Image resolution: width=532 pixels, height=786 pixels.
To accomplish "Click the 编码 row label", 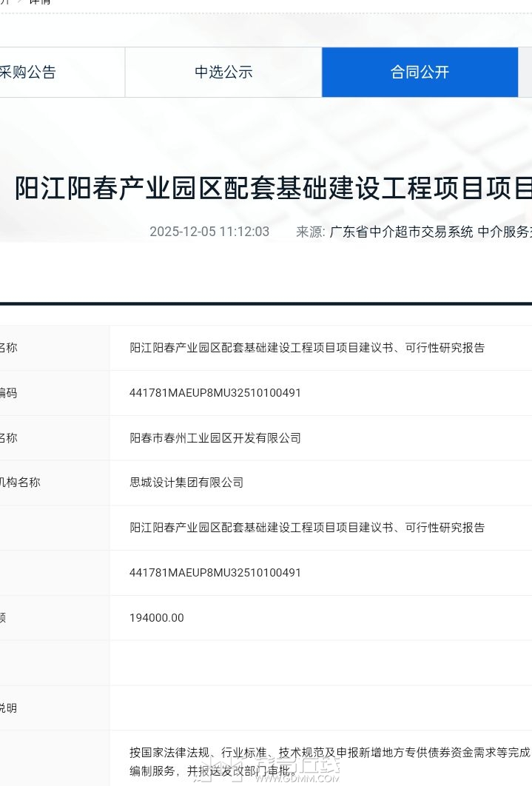I will (8, 393).
